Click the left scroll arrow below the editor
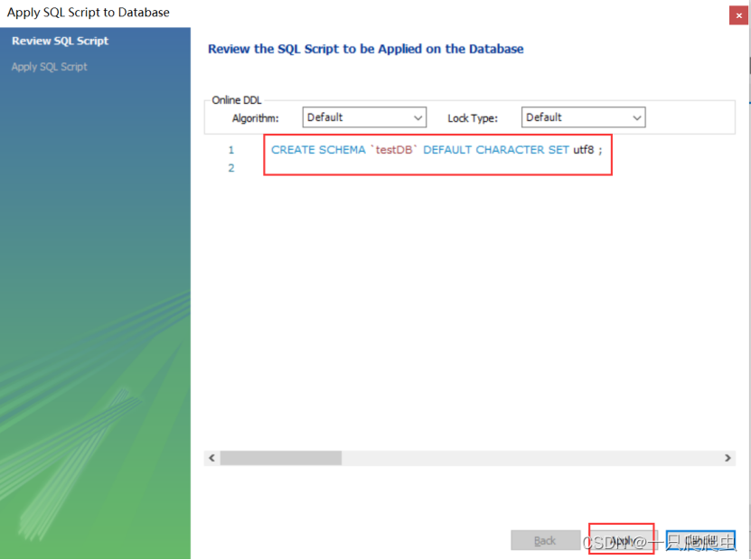 (x=211, y=458)
